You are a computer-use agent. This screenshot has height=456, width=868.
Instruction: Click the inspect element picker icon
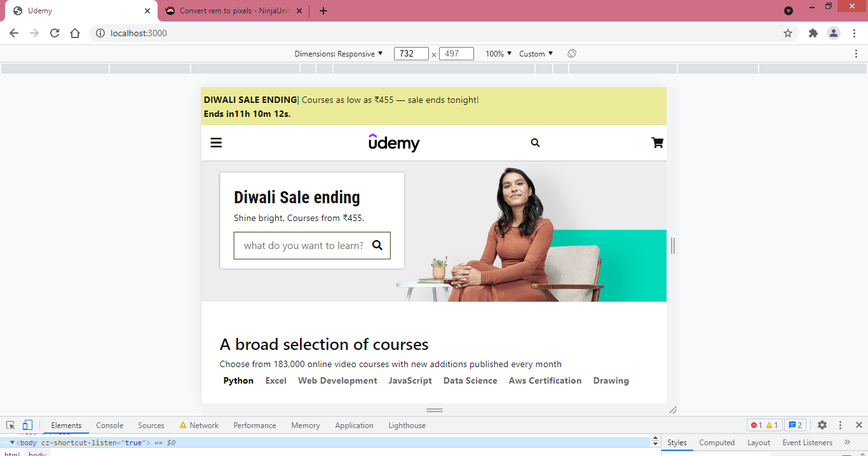click(10, 425)
